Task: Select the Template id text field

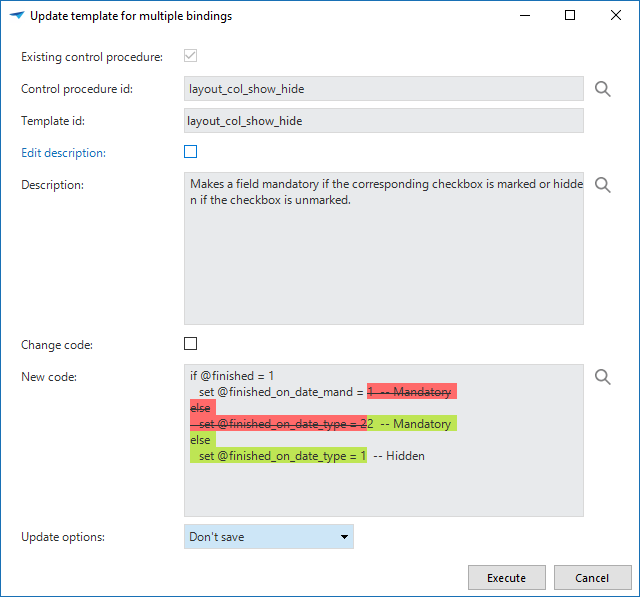Action: pyautogui.click(x=383, y=121)
